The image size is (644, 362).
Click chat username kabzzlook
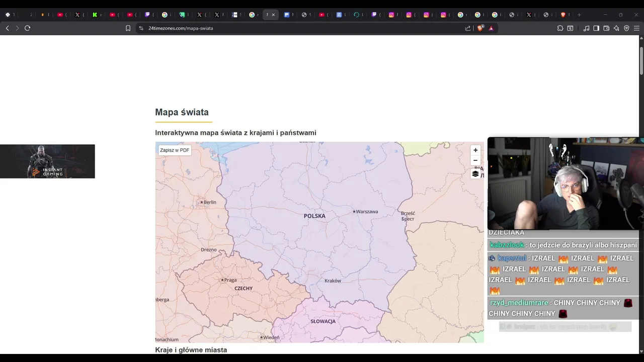(x=507, y=245)
